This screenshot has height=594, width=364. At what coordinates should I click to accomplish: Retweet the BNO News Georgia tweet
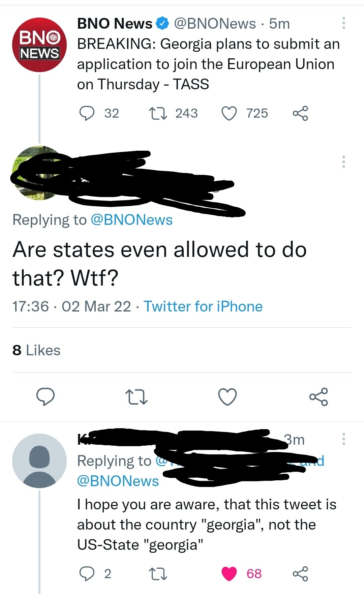[158, 113]
